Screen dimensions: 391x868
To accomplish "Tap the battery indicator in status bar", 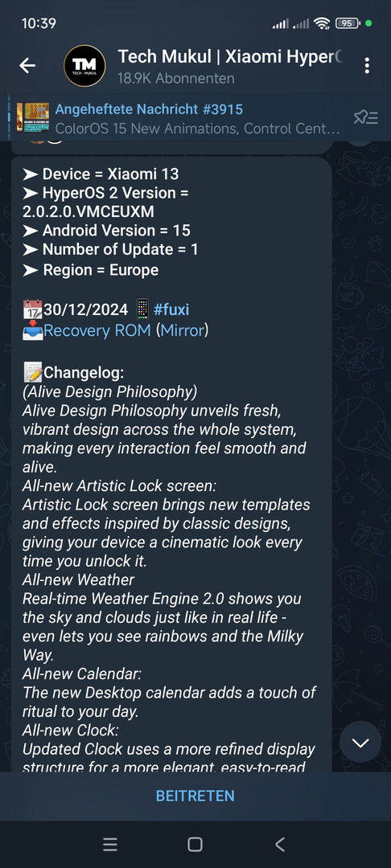I will [x=348, y=23].
